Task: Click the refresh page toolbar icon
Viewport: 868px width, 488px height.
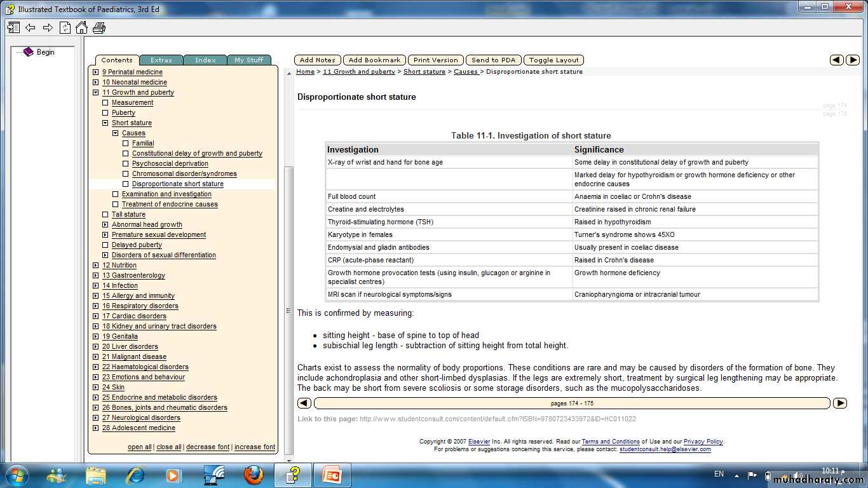Action: coord(65,27)
